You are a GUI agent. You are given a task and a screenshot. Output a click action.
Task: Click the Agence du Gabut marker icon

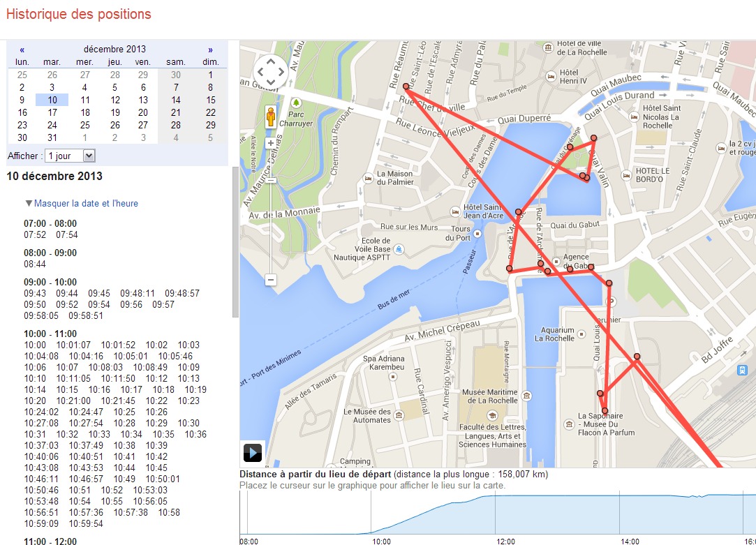click(556, 261)
